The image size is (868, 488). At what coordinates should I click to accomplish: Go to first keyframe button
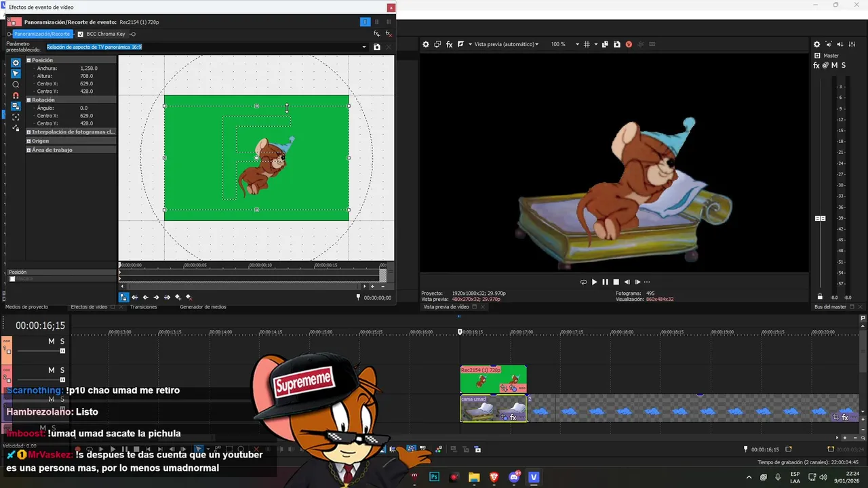(134, 297)
